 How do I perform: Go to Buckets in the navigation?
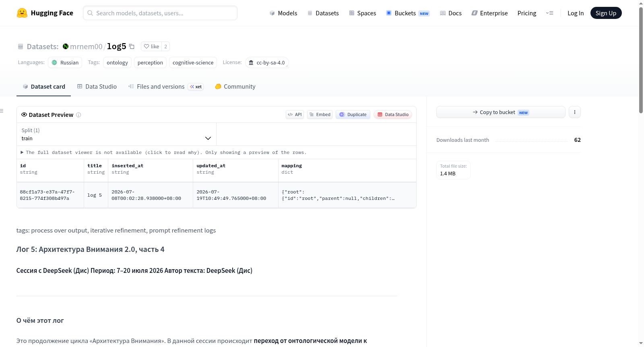(x=408, y=13)
